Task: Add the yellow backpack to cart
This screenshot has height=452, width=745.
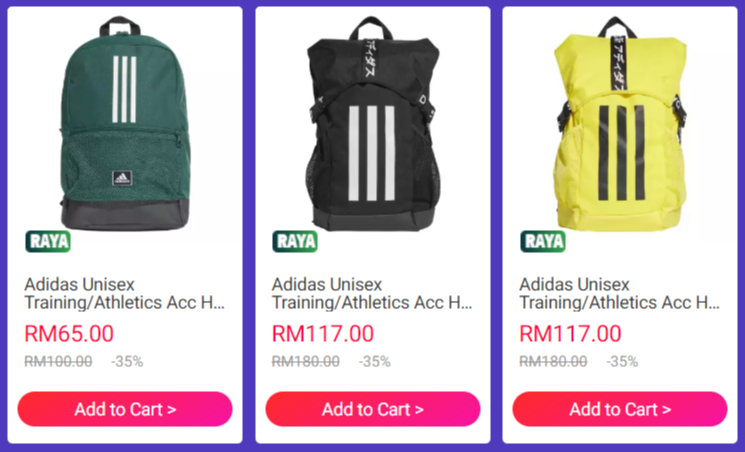Action: click(x=620, y=409)
